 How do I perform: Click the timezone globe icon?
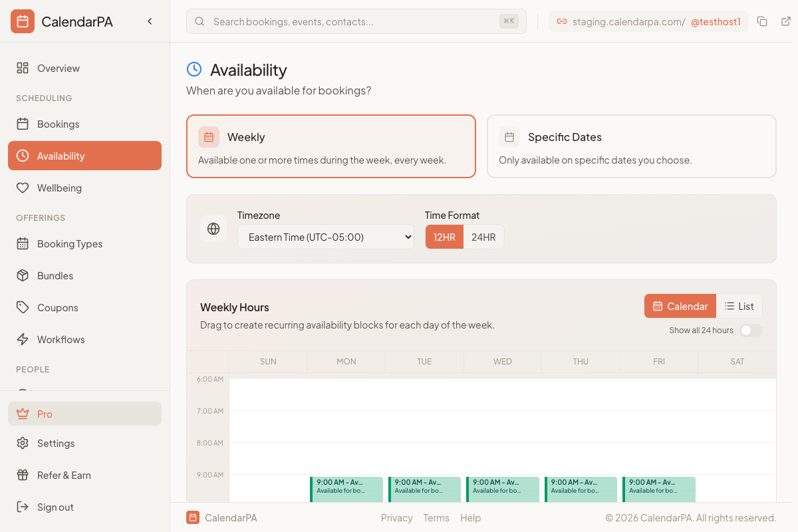[x=213, y=228]
